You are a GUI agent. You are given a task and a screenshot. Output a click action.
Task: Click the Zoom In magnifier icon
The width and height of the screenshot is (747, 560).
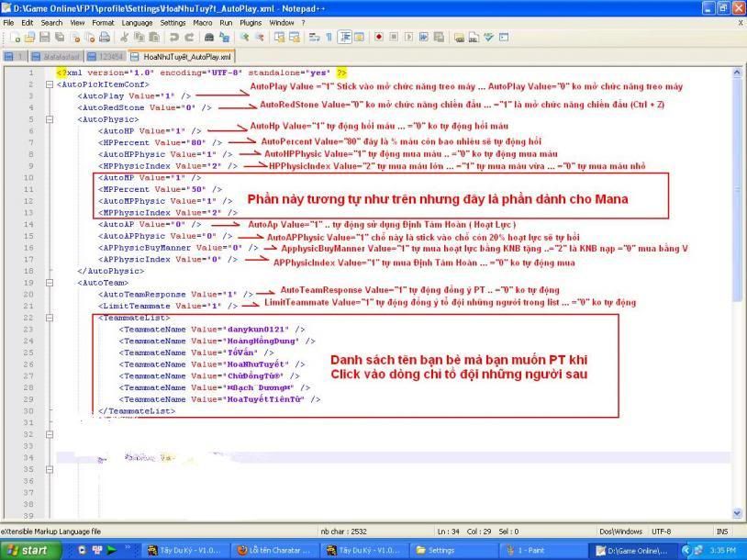[244, 37]
